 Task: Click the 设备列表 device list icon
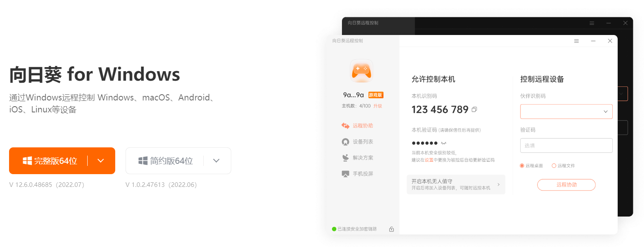click(346, 142)
